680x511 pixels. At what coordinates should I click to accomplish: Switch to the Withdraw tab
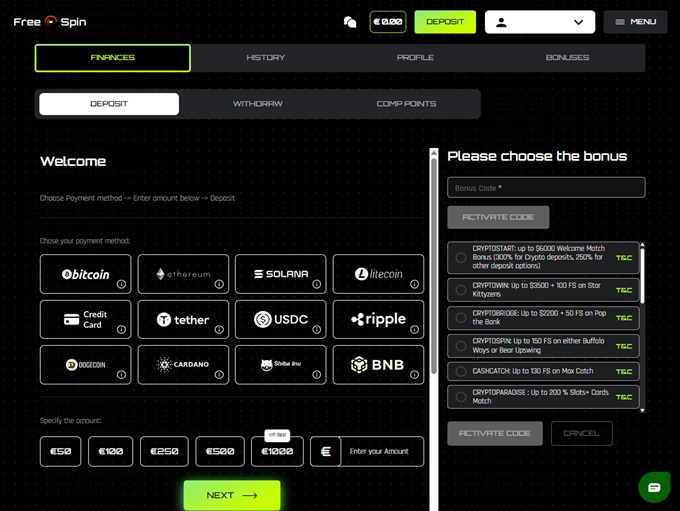[257, 104]
